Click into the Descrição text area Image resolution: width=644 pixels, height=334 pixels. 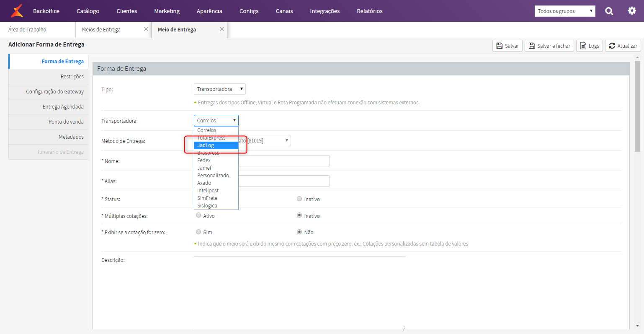click(300, 293)
